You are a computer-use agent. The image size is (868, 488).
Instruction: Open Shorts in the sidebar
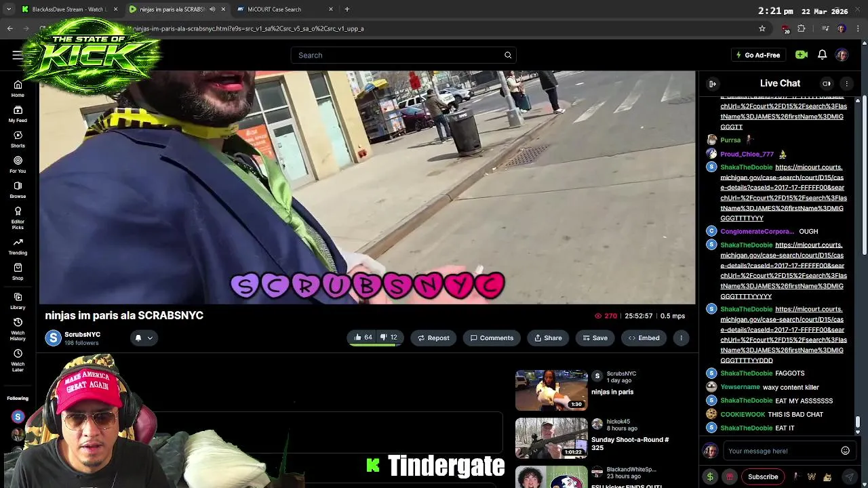click(18, 139)
